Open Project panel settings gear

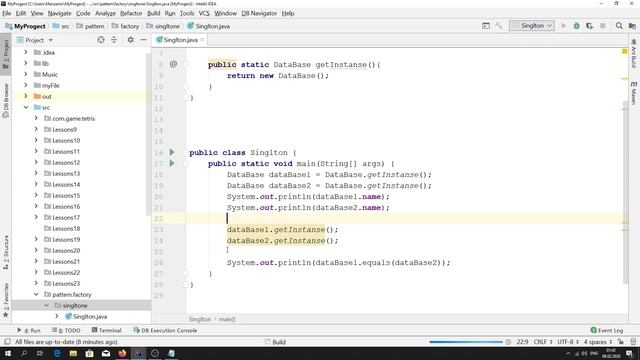tap(131, 40)
